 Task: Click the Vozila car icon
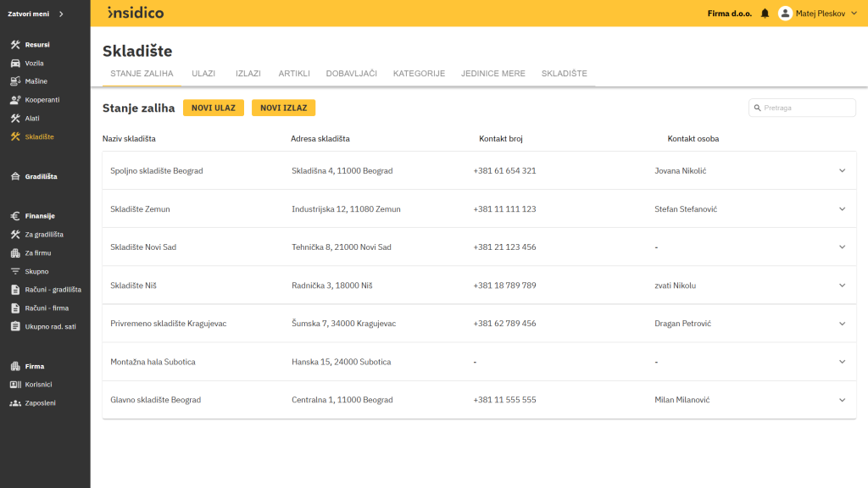(x=15, y=63)
